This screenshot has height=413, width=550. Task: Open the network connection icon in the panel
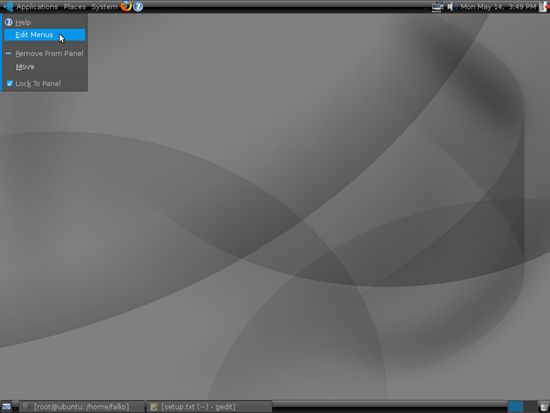point(437,6)
